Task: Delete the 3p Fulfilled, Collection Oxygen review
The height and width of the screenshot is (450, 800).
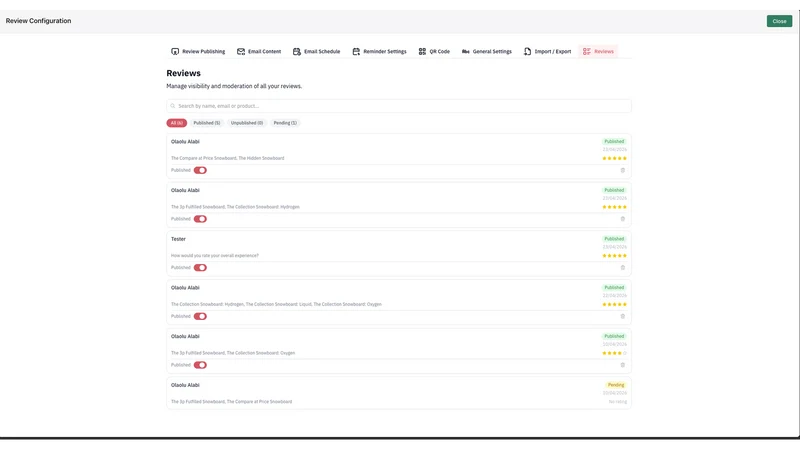Action: [622, 365]
